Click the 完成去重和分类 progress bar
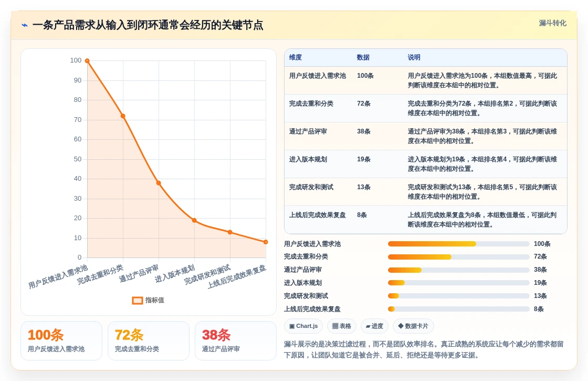 [459, 257]
